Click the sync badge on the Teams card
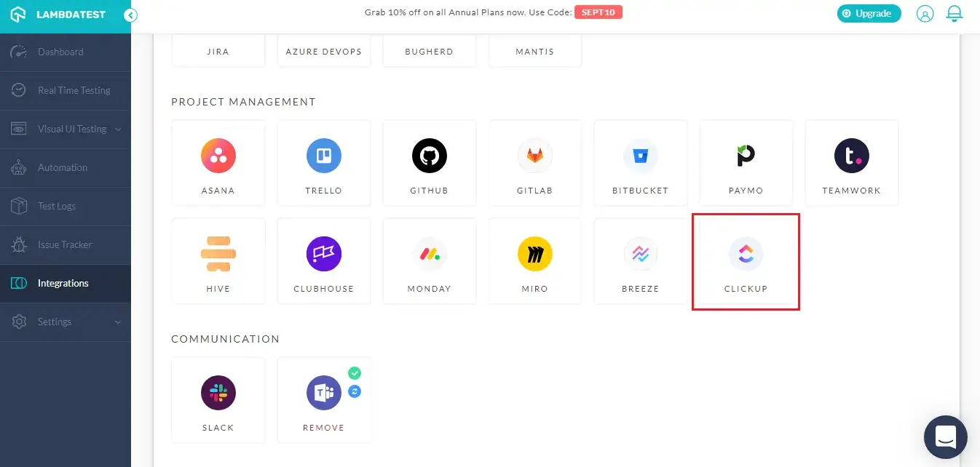 point(355,391)
